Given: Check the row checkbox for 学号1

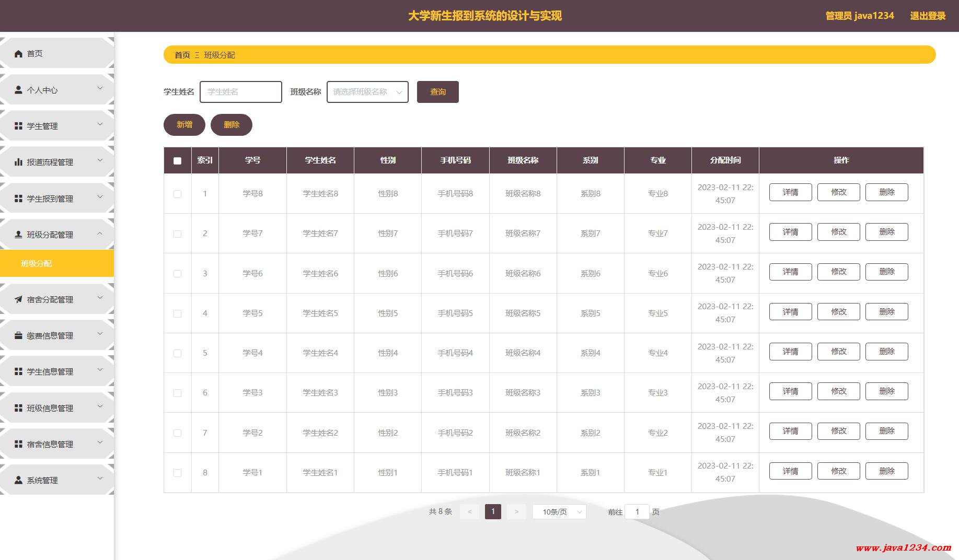Looking at the screenshot, I should tap(178, 473).
